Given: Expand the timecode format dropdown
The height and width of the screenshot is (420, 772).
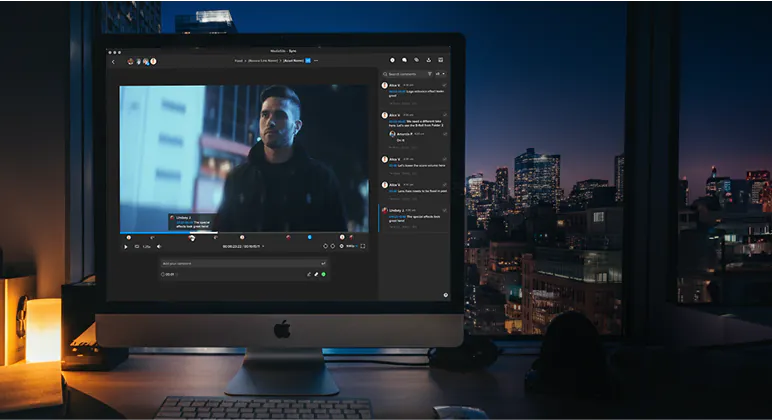Looking at the screenshot, I should 263,246.
